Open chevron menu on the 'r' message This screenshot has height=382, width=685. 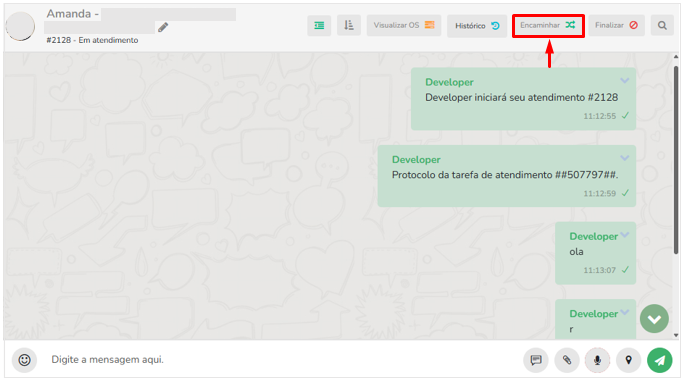point(625,312)
